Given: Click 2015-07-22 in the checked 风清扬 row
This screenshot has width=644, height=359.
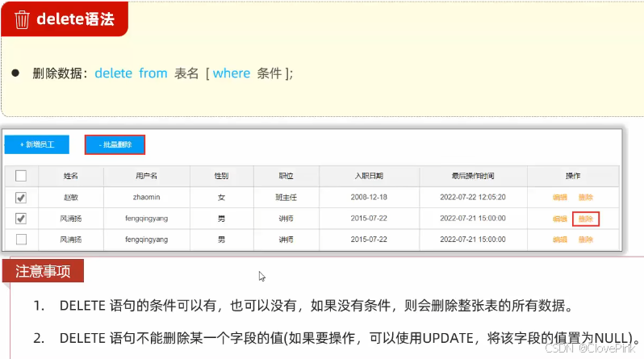Looking at the screenshot, I should tap(369, 219).
